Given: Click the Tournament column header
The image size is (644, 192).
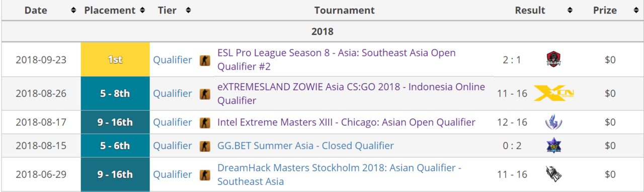Looking at the screenshot, I should [345, 10].
